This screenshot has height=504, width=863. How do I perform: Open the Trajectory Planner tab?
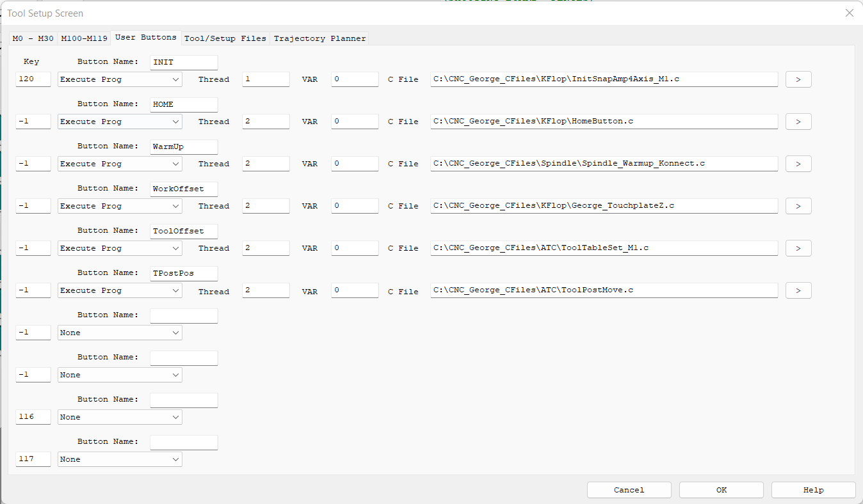[319, 38]
